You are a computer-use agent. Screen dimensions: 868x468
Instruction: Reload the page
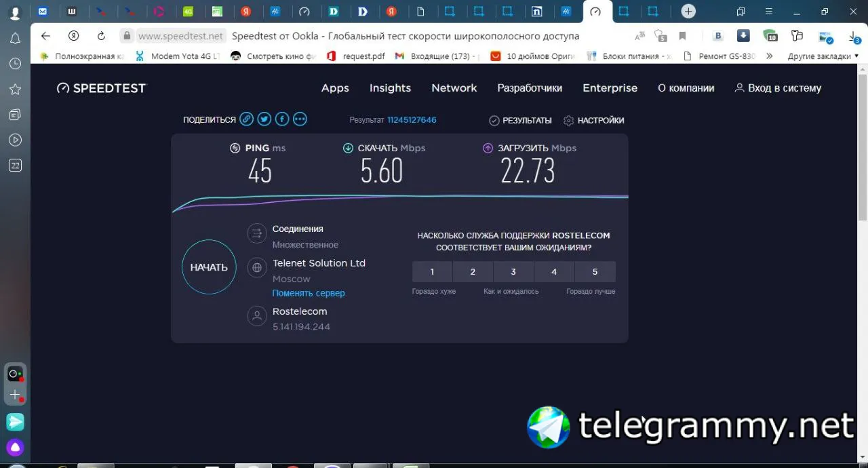[101, 36]
